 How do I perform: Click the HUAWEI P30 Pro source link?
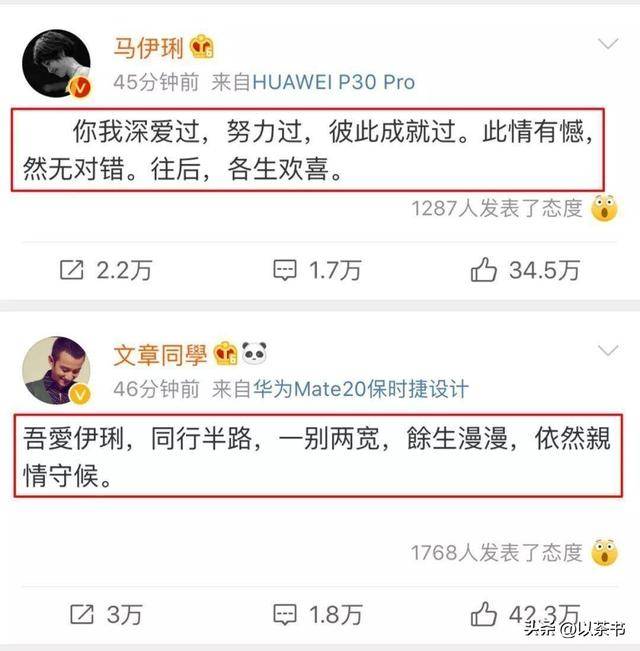(334, 82)
